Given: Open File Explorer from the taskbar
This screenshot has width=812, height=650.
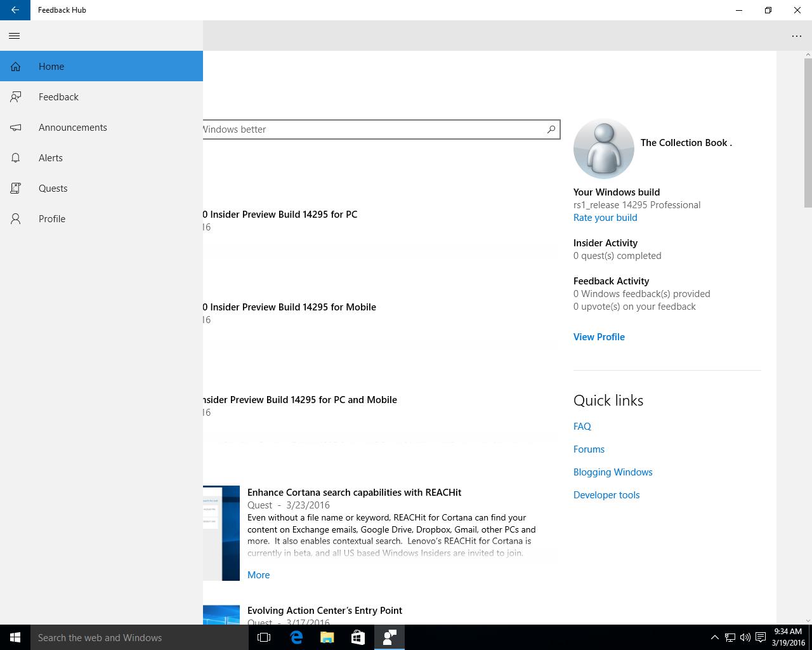Looking at the screenshot, I should (x=327, y=637).
